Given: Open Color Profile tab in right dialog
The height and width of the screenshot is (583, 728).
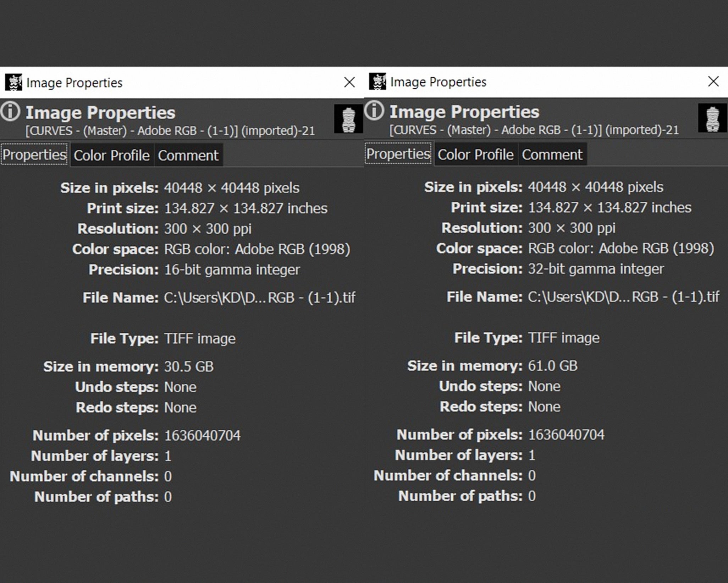Looking at the screenshot, I should (x=475, y=154).
